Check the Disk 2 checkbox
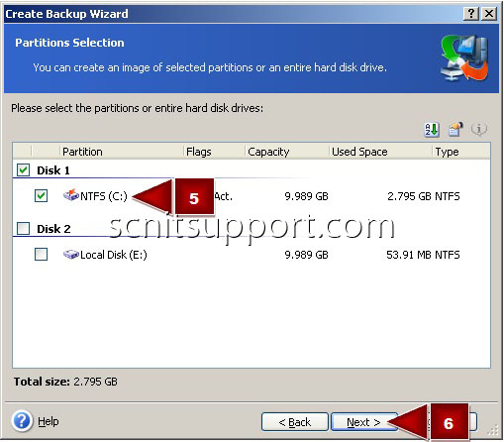This screenshot has width=504, height=442. 23,228
